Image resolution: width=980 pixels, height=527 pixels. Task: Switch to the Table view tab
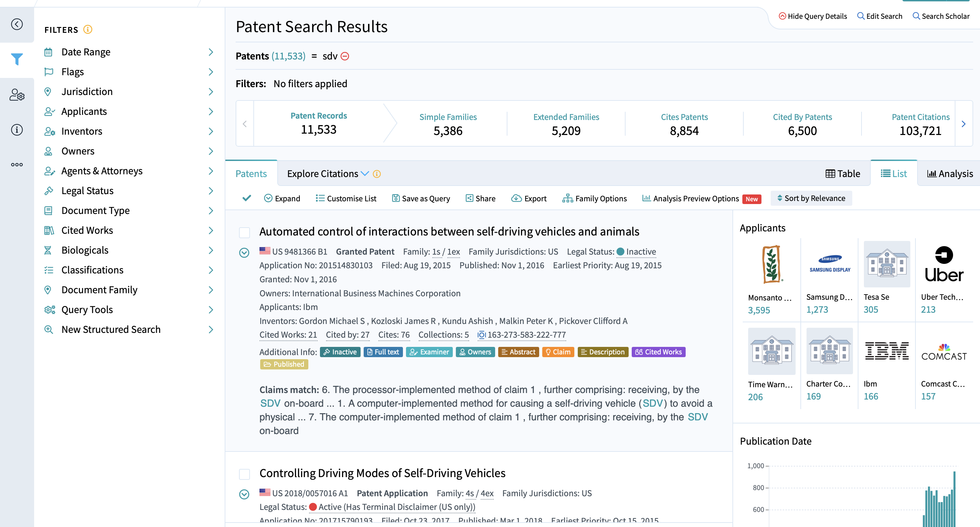point(843,174)
